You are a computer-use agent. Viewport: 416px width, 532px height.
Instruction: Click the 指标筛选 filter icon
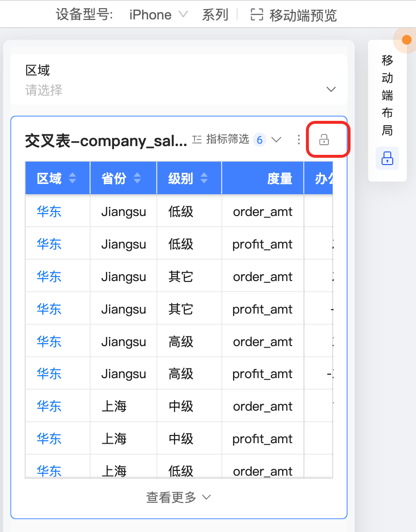pyautogui.click(x=197, y=140)
